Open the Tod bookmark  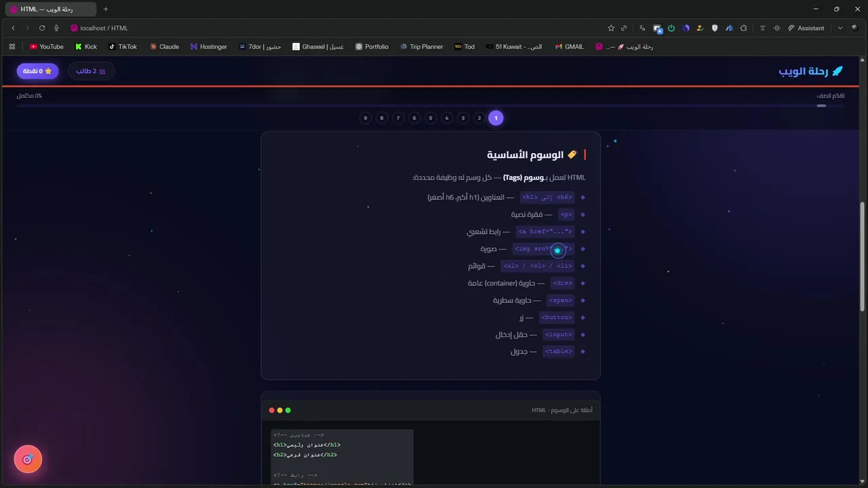tap(465, 47)
